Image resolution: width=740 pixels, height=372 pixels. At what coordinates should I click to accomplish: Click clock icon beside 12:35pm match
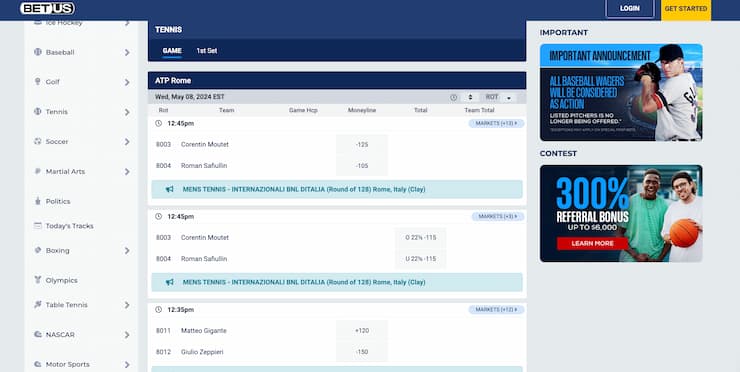159,310
